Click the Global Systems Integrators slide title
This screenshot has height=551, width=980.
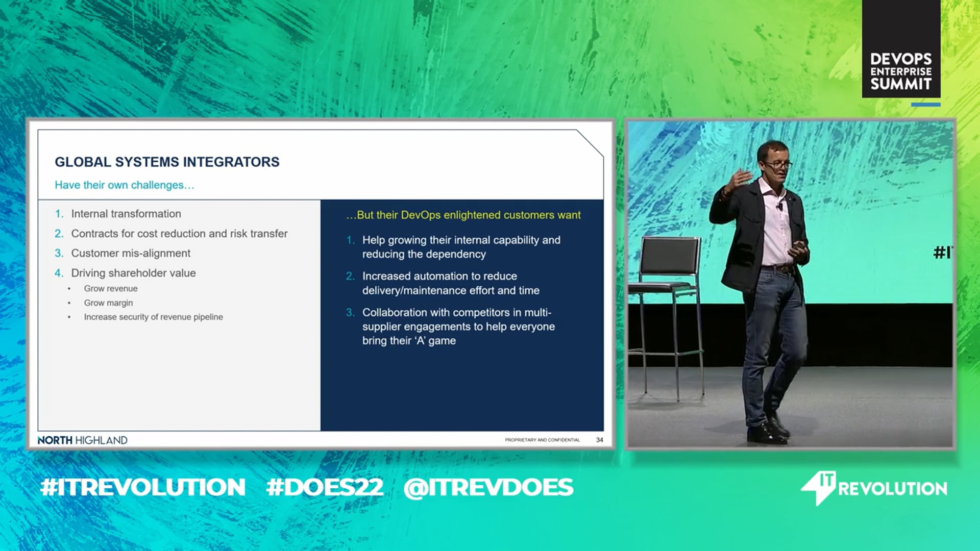(167, 162)
